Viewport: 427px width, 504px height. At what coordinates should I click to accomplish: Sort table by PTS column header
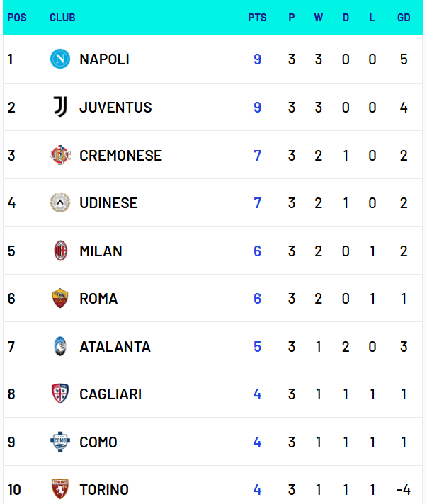257,18
